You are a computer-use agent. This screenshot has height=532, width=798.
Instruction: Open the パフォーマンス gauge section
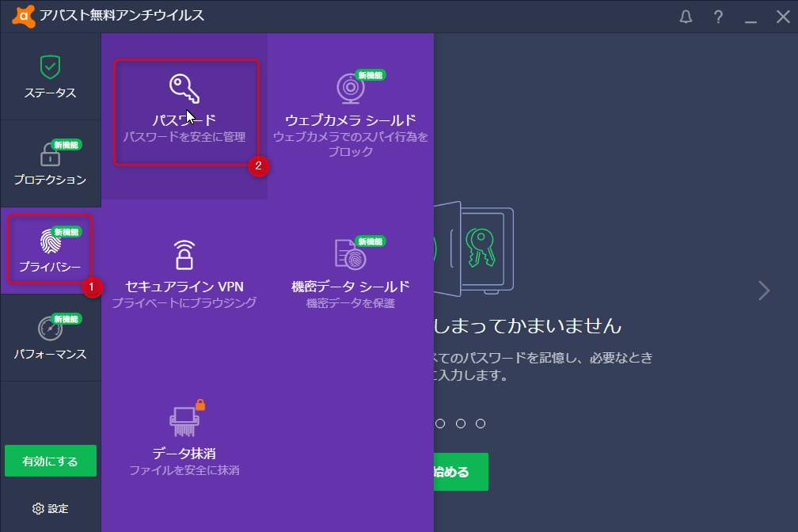click(x=51, y=337)
